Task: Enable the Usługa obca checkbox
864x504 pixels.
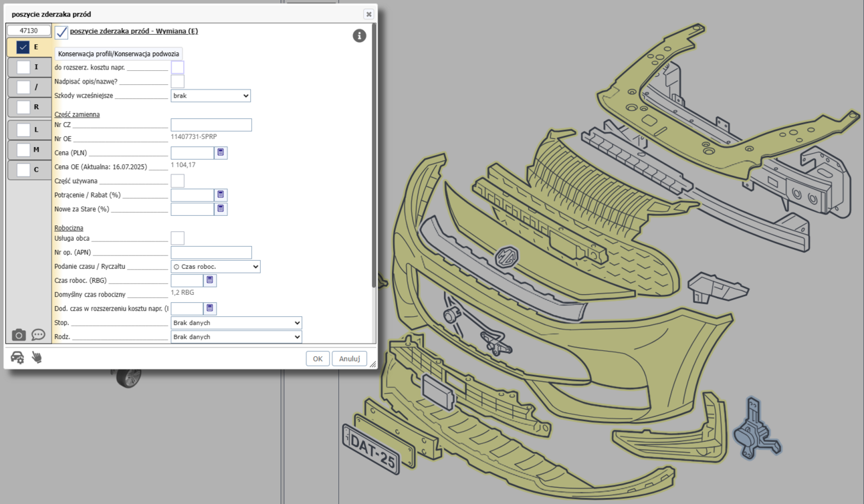Action: [x=177, y=238]
